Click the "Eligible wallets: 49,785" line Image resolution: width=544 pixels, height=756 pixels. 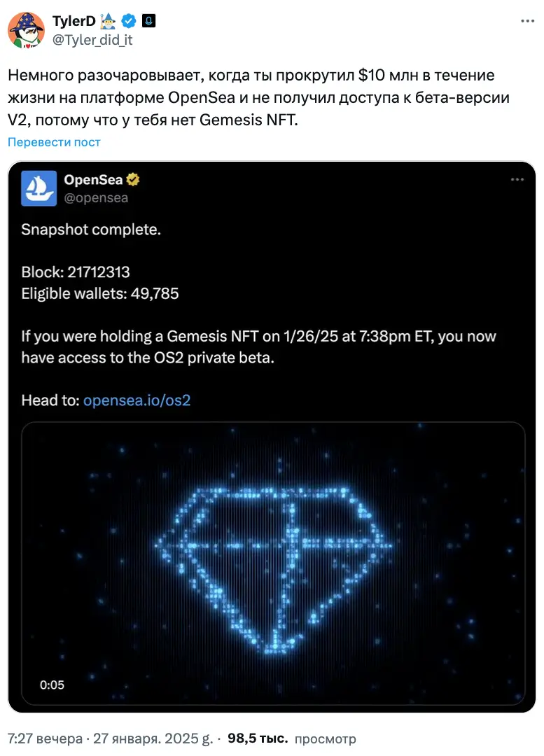coord(100,293)
